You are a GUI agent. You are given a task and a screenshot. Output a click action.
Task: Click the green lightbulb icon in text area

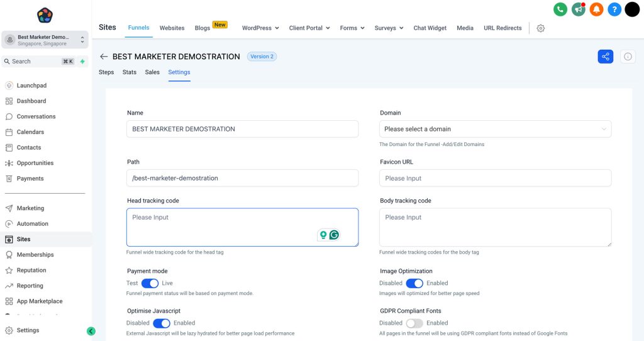coord(323,235)
